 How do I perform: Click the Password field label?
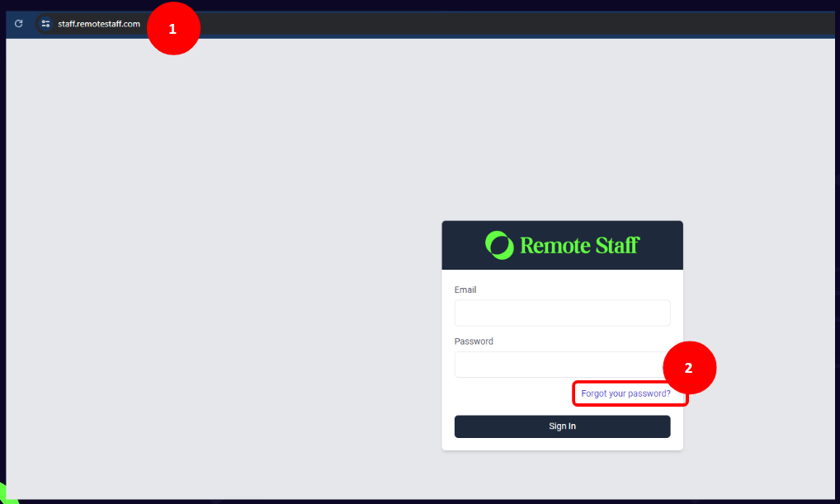pyautogui.click(x=474, y=341)
